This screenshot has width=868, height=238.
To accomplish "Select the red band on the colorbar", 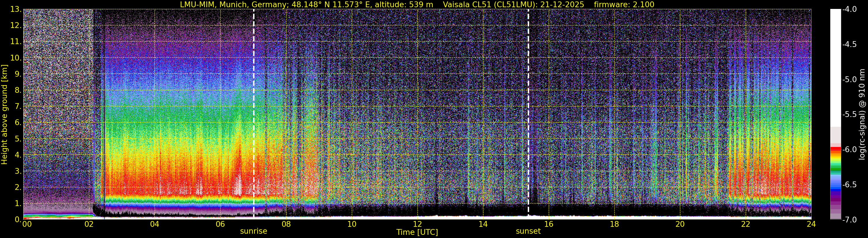I will [835, 149].
